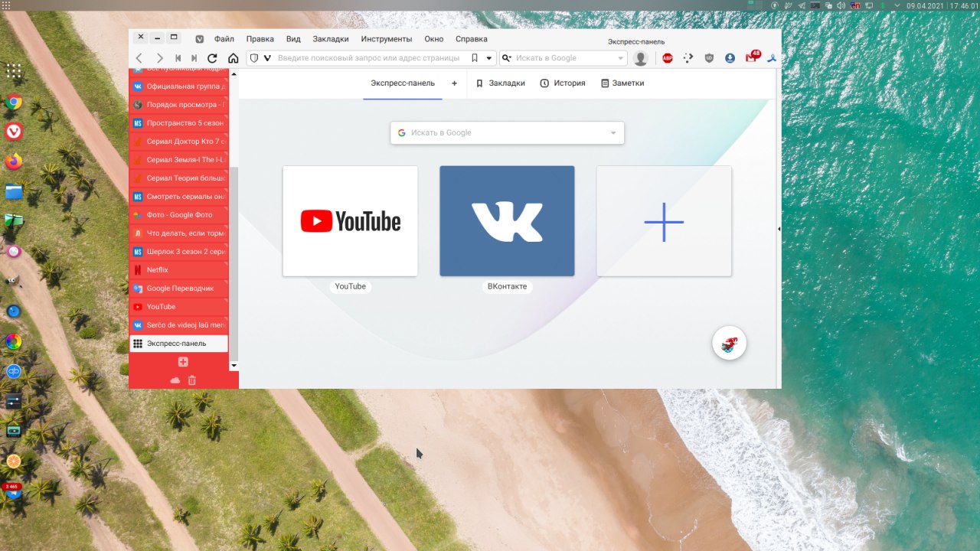Switch to the Пространство 5 сезон tab
Viewport: 980px width, 551px height.
179,123
